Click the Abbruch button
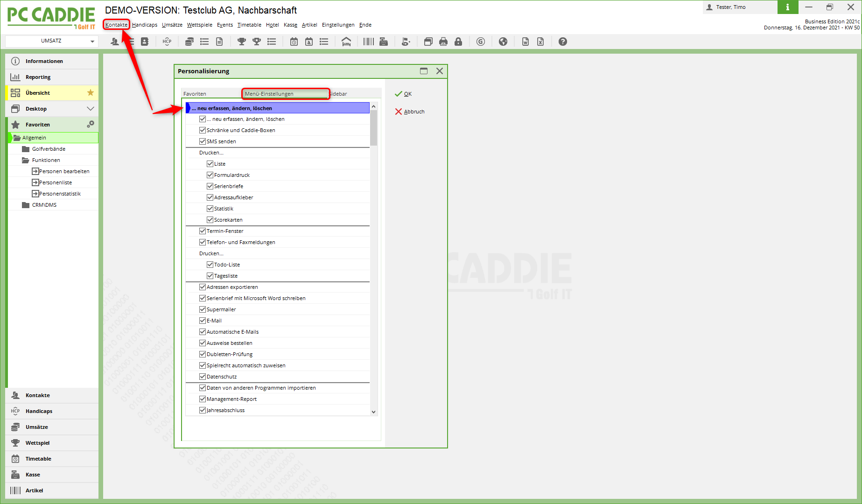Image resolution: width=862 pixels, height=504 pixels. click(410, 112)
